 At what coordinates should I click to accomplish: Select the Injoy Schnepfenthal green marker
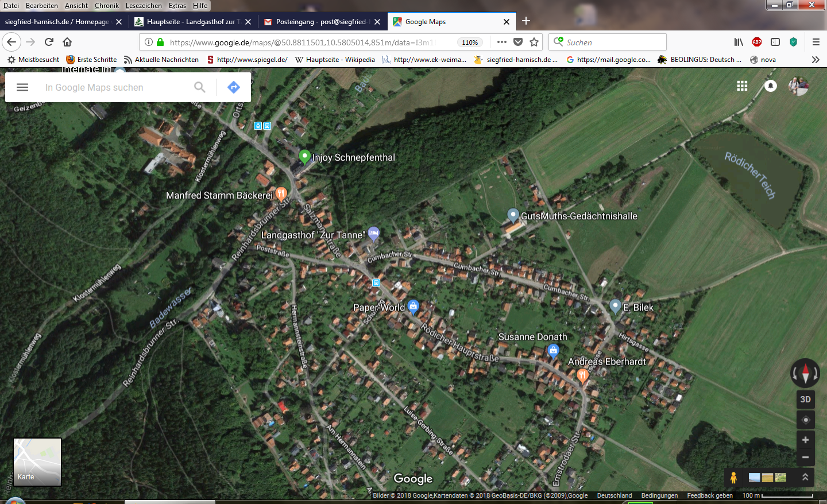point(305,156)
